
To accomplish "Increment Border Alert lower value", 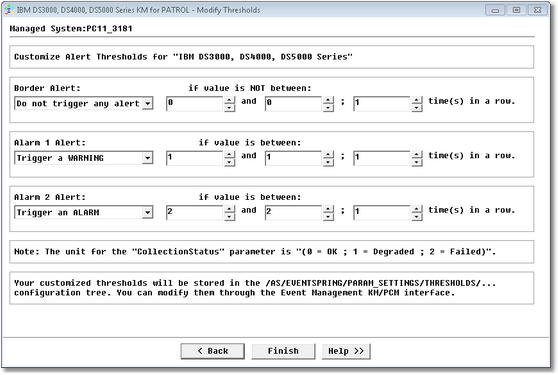I will tap(230, 100).
